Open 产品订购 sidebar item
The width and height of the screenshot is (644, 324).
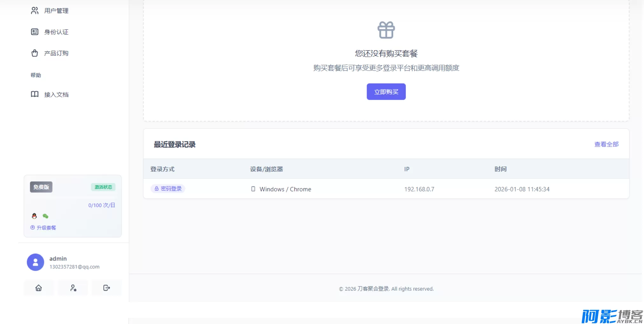pos(56,53)
